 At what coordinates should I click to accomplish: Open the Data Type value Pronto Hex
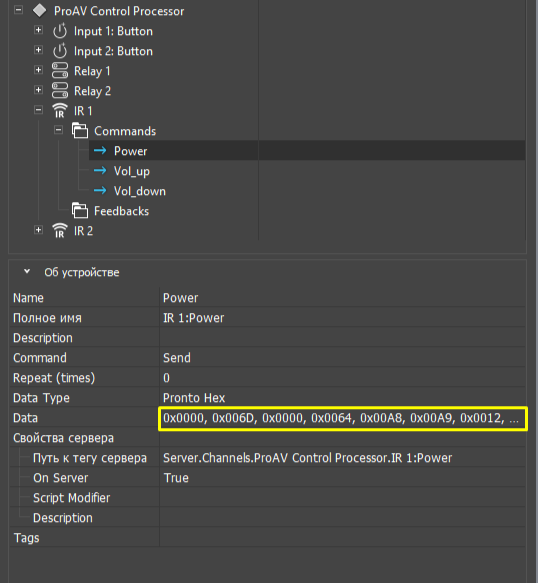(342, 398)
